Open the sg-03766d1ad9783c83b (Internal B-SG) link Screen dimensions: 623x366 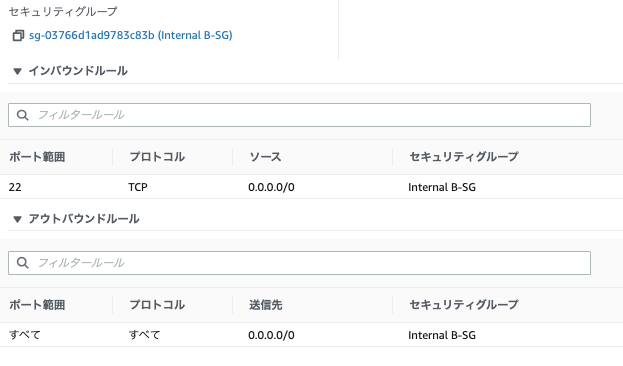[x=131, y=35]
